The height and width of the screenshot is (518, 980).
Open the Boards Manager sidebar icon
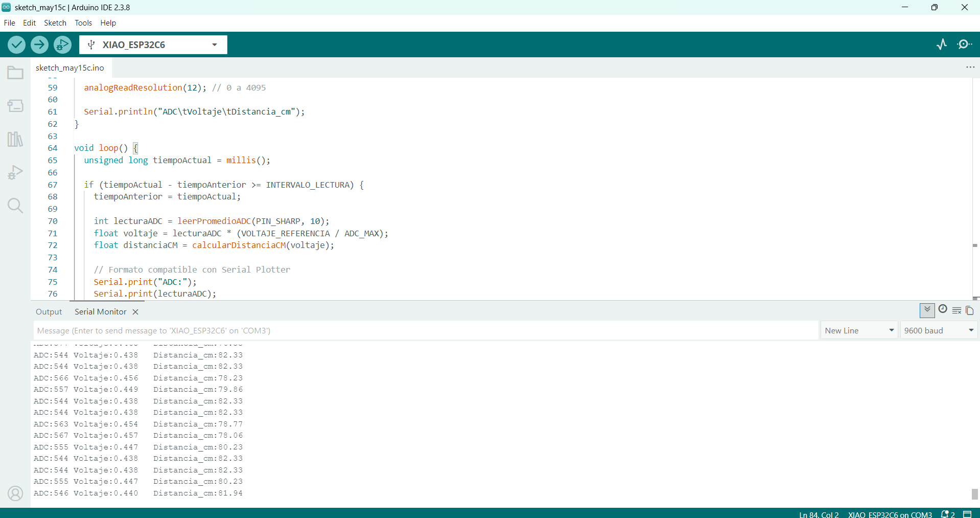pos(15,106)
